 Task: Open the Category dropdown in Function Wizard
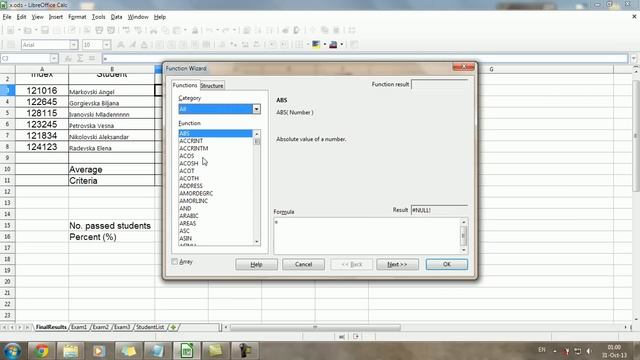[x=256, y=109]
